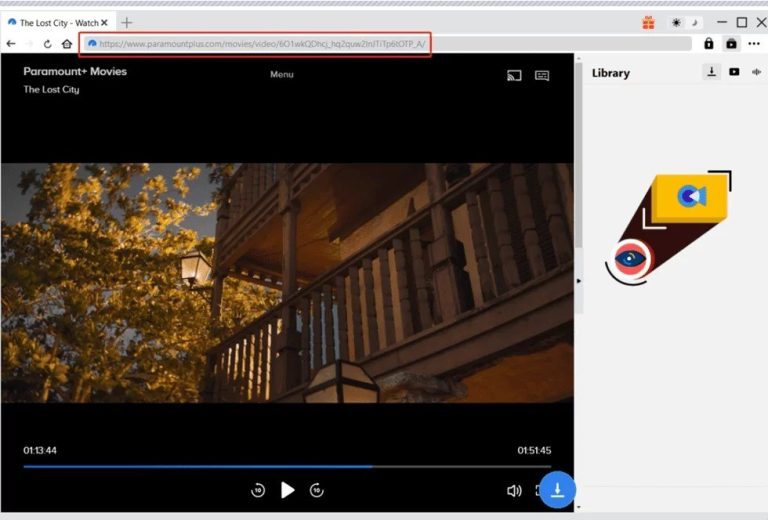This screenshot has height=520, width=768.
Task: Open the Paramount+ Menu
Action: pyautogui.click(x=282, y=75)
